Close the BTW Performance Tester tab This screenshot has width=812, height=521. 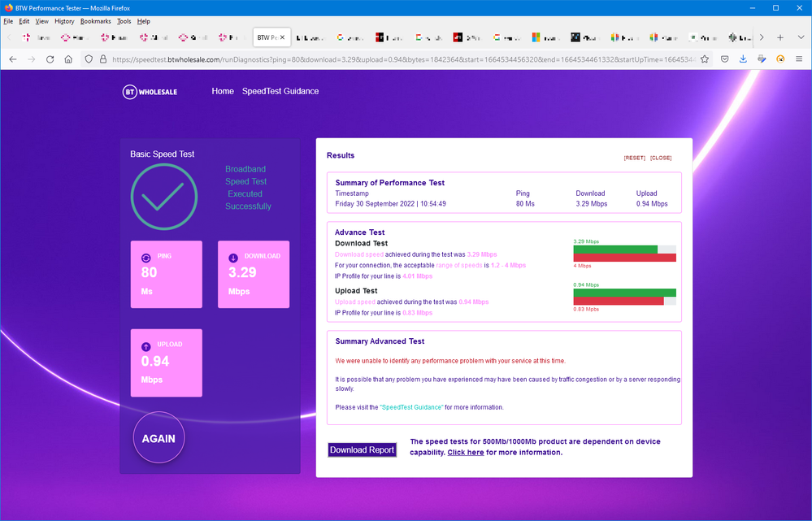283,37
